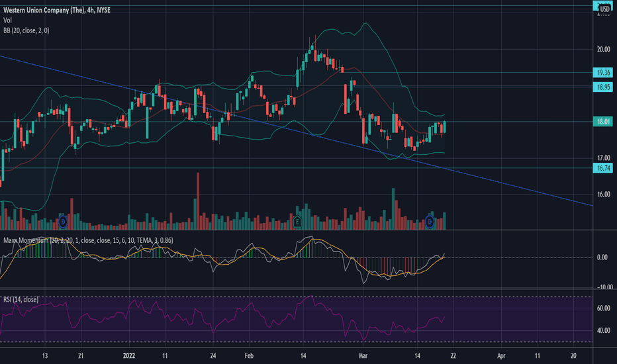Select the Vol indicator label

[7, 20]
